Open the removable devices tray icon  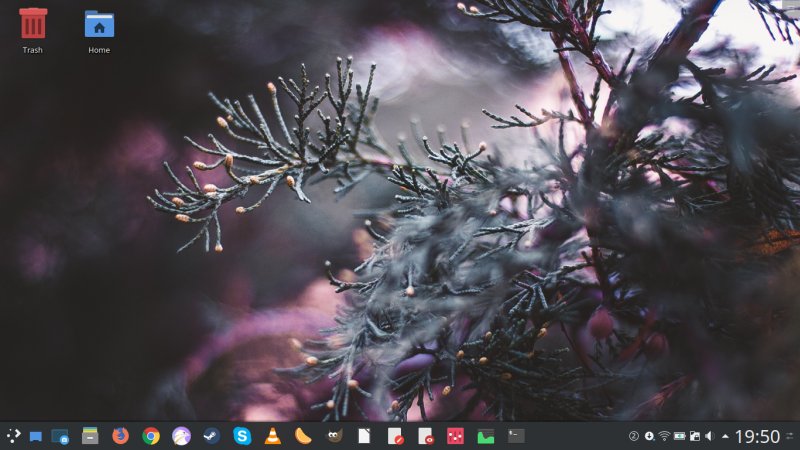click(x=694, y=436)
